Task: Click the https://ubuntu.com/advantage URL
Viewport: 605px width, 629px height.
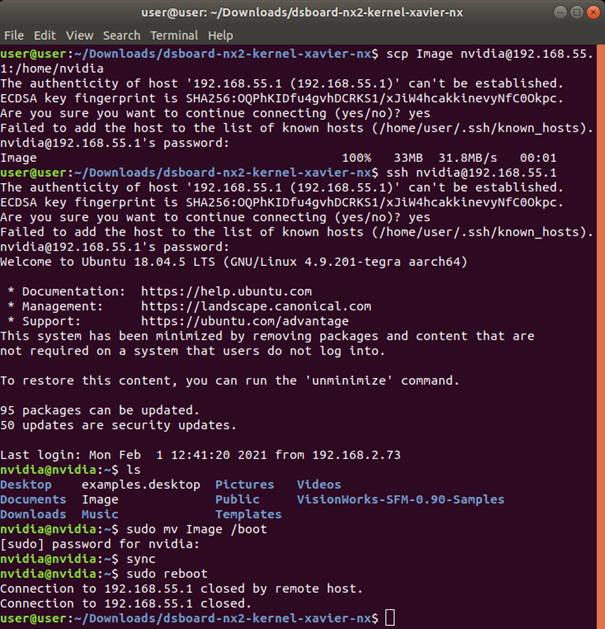Action: 245,321
